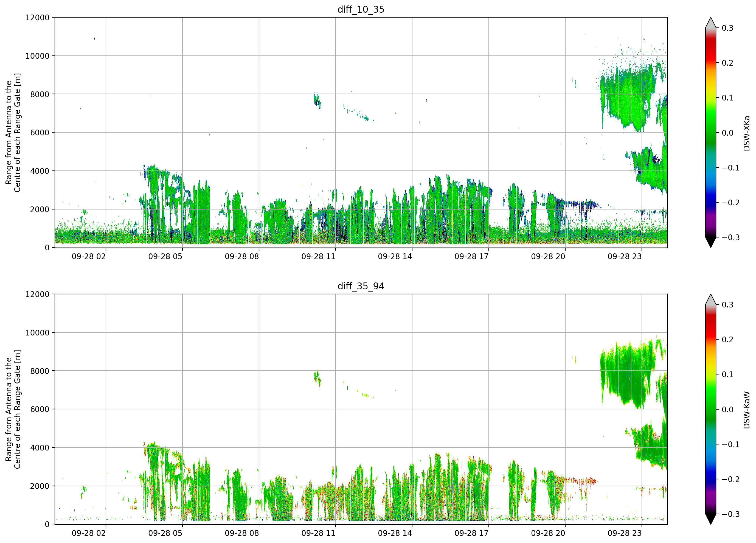Click the 0.1 tick on DSW-KaW colorbar
Screen dimensions: 756x543
(728, 374)
